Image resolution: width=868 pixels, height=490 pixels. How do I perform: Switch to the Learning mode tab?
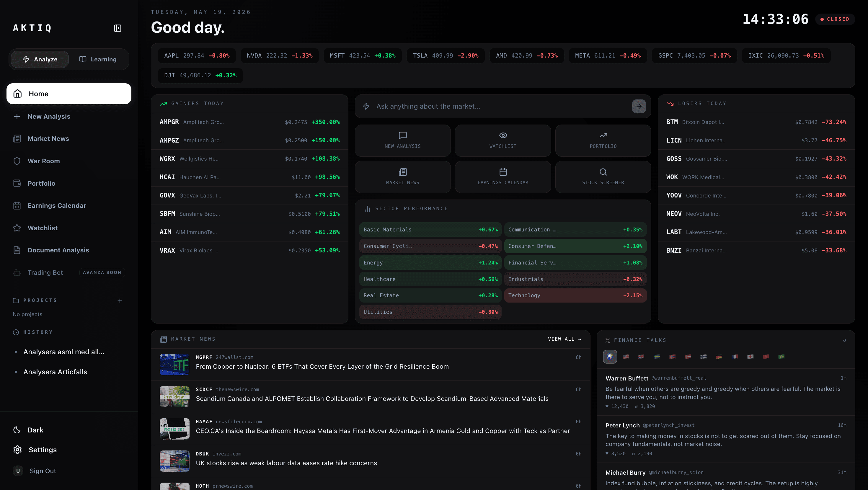coord(98,59)
